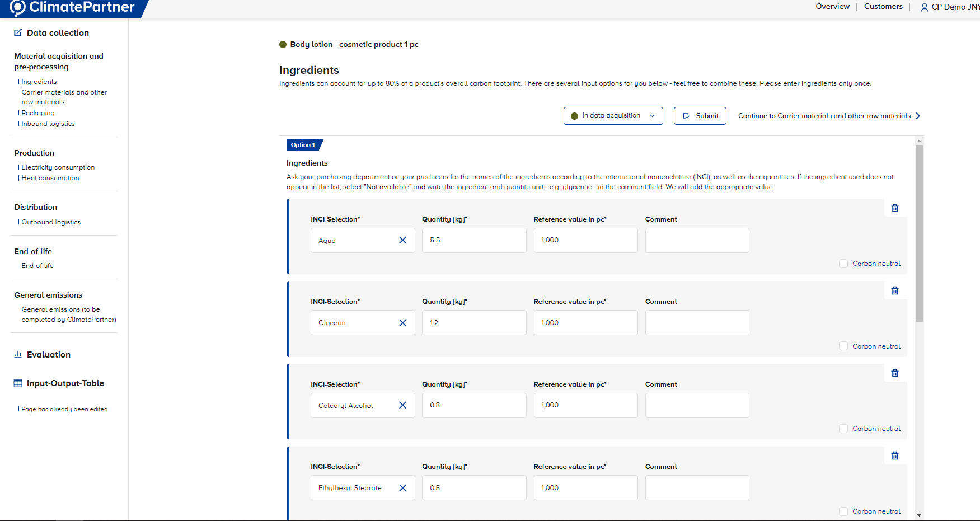Viewport: 980px width, 521px height.
Task: Clear the Aqua INCI selection
Action: pyautogui.click(x=402, y=240)
